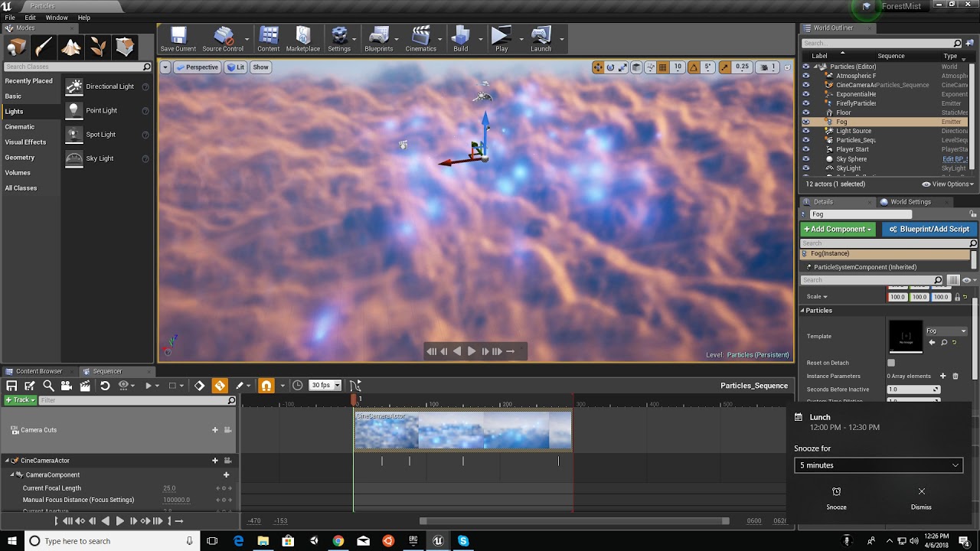Open Cinematics from the toolbar
The height and width of the screenshot is (551, 980).
coord(420,39)
